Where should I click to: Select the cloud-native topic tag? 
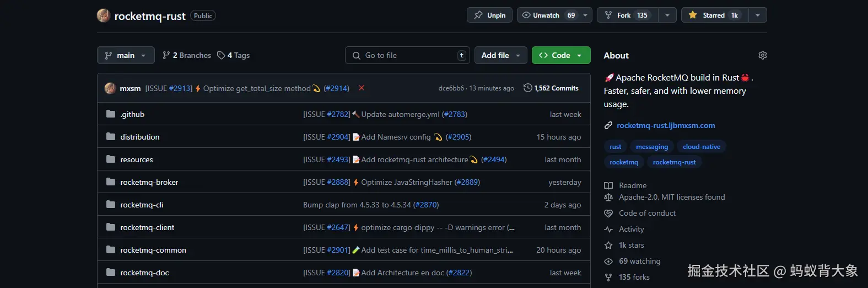click(x=702, y=146)
